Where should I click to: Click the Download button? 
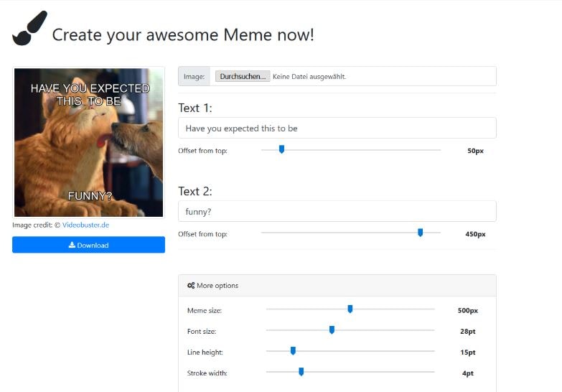[88, 245]
